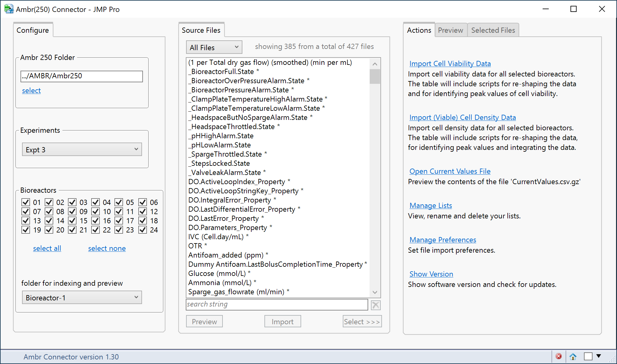Click scroll down arrow in file list
This screenshot has height=364, width=617.
click(375, 292)
